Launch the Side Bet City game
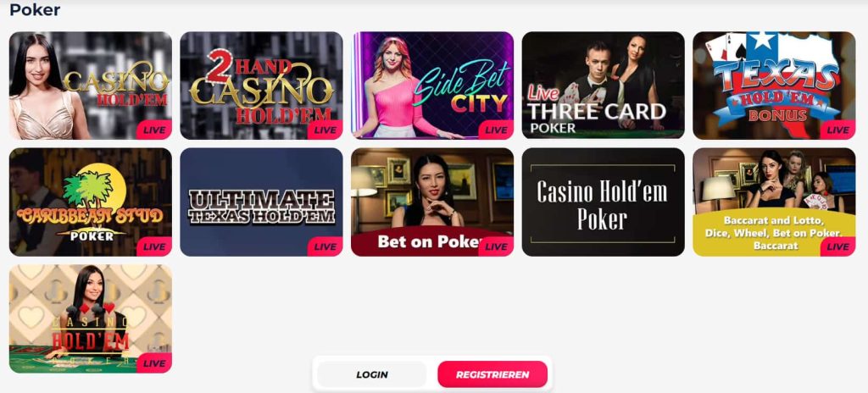The width and height of the screenshot is (868, 393). (432, 86)
